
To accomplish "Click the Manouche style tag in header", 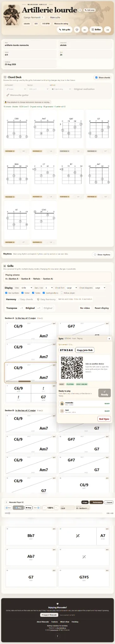I will point(55,18).
